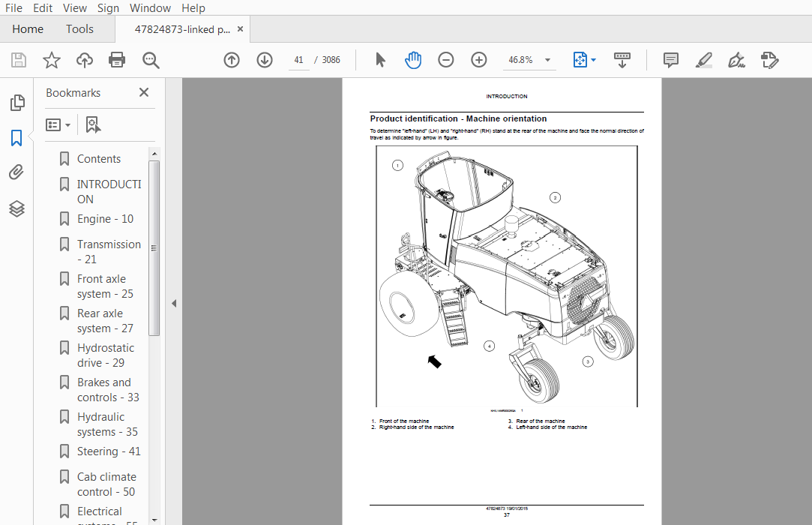
Task: Activate the Hand pan tool
Action: coord(412,60)
